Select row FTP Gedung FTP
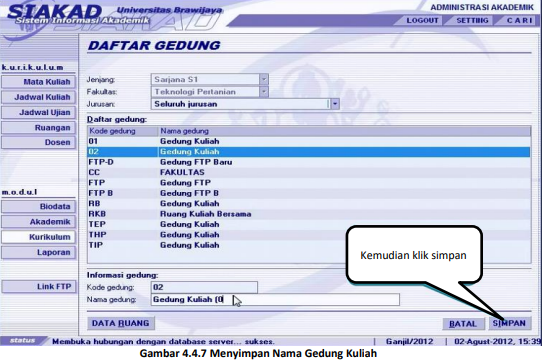This screenshot has height=362, width=542. [309, 183]
